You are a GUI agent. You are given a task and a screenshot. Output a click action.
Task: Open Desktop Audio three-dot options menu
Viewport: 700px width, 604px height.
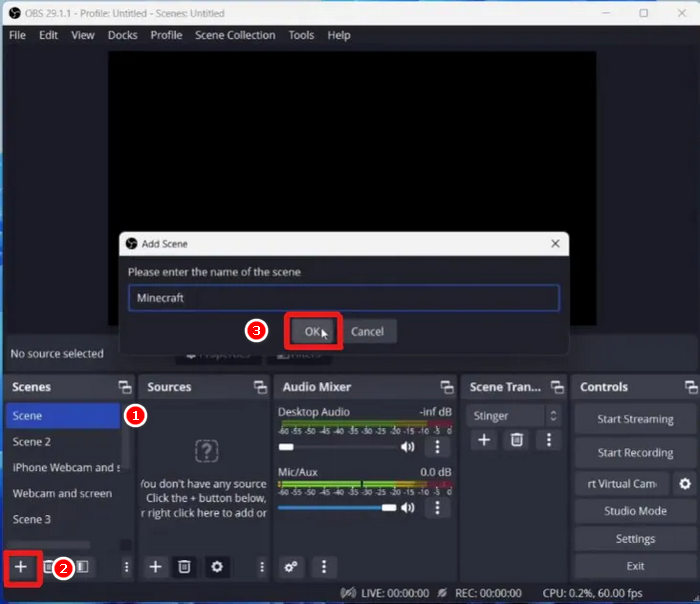coord(437,447)
